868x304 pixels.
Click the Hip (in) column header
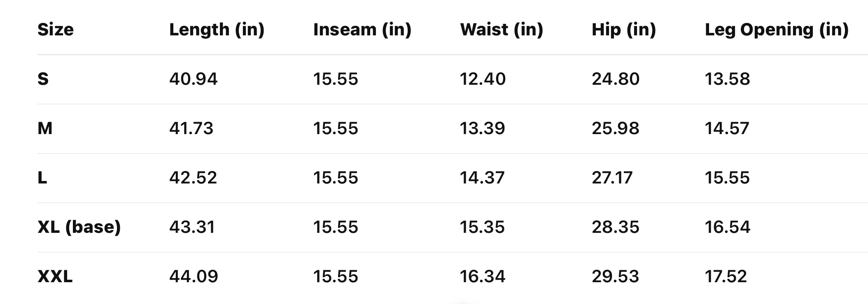pyautogui.click(x=623, y=30)
